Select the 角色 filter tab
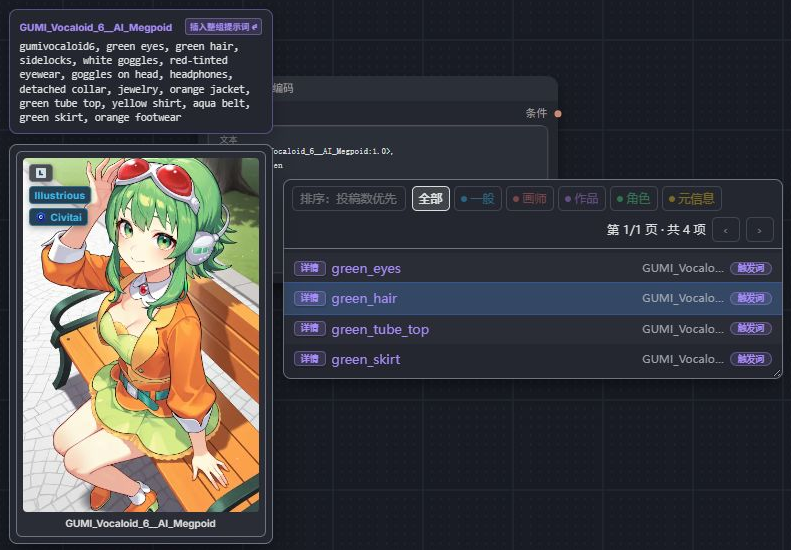 coord(634,199)
